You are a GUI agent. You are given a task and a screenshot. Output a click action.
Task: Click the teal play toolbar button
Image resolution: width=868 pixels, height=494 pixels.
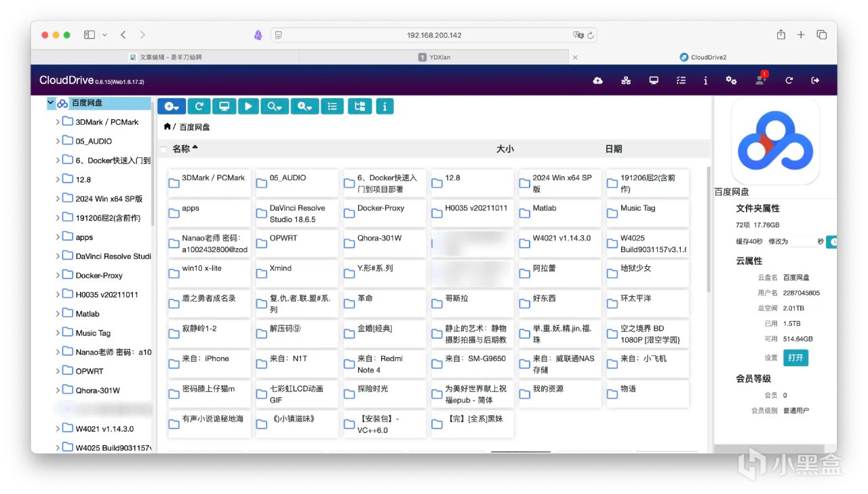[248, 106]
